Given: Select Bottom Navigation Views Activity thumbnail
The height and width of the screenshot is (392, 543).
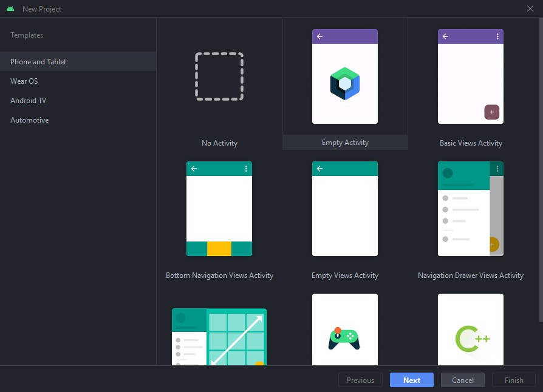Looking at the screenshot, I should pyautogui.click(x=219, y=209).
